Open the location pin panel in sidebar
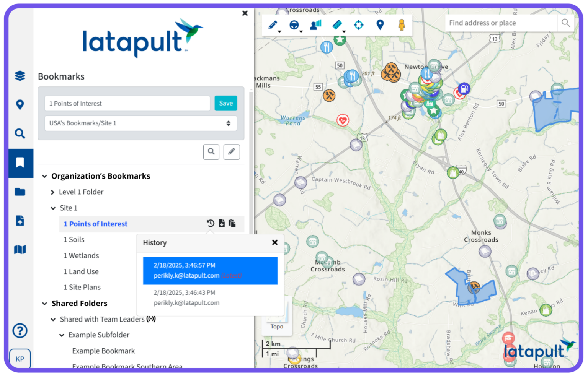The width and height of the screenshot is (588, 377). click(20, 104)
